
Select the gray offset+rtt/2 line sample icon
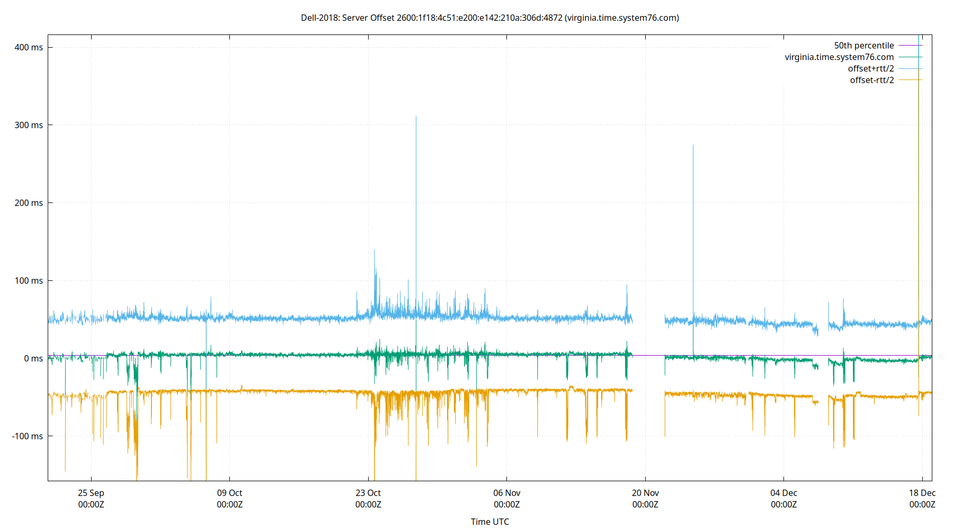coord(910,68)
